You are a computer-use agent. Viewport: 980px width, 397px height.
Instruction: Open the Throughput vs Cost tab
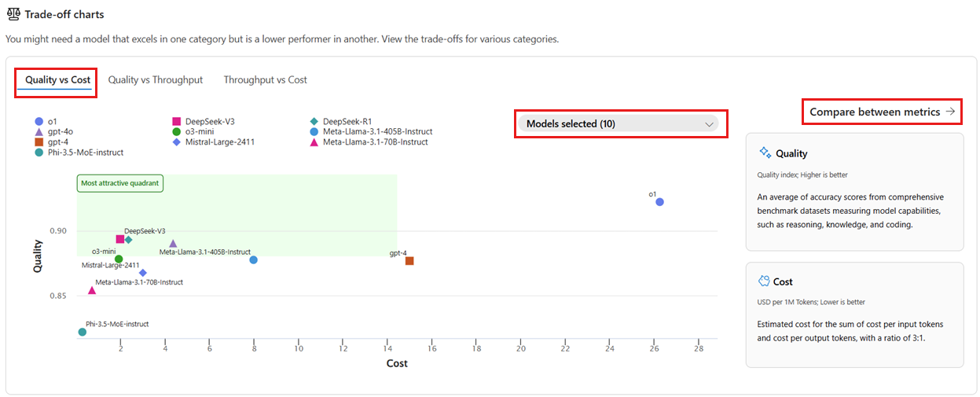[265, 80]
